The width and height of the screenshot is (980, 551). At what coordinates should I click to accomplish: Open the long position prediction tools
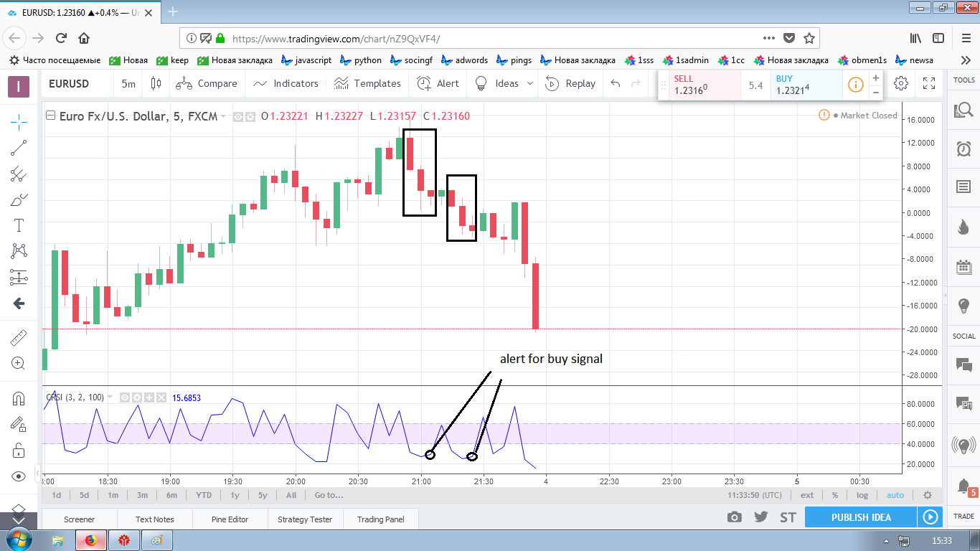coord(19,277)
